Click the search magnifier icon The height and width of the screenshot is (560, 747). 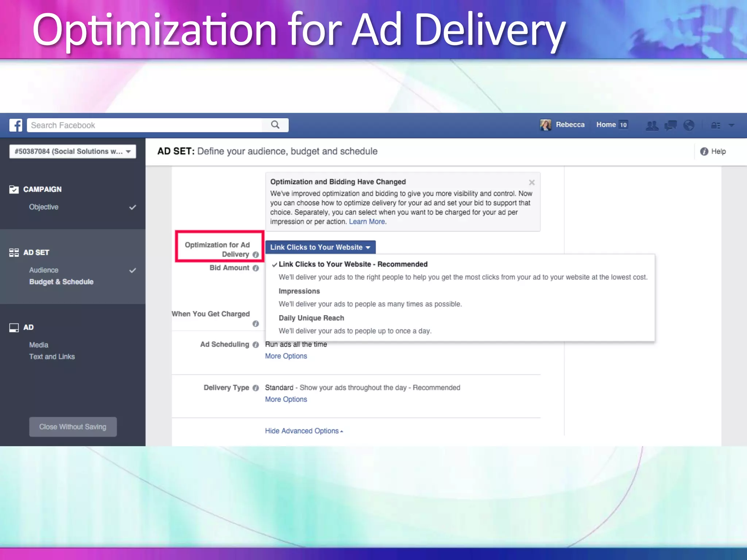point(275,125)
